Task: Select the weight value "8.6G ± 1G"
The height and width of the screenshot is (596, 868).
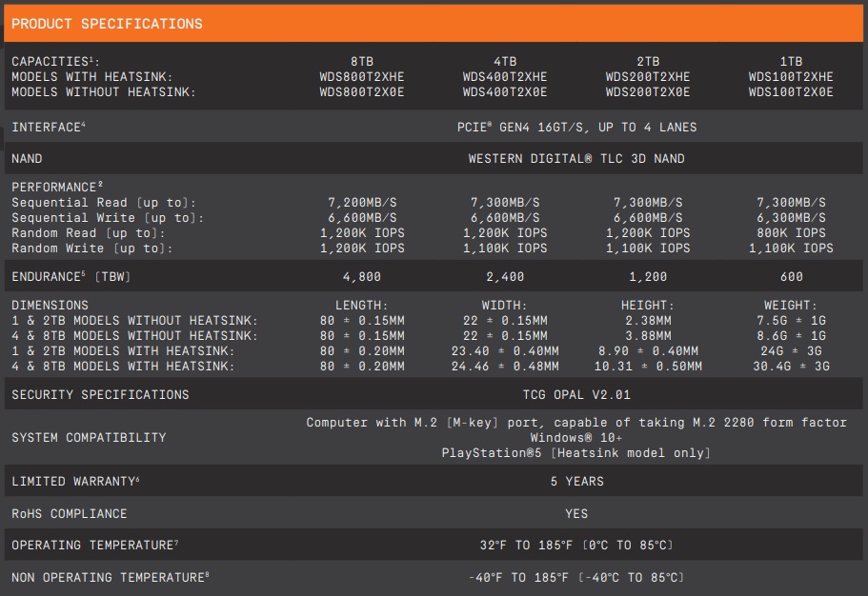Action: coord(791,336)
